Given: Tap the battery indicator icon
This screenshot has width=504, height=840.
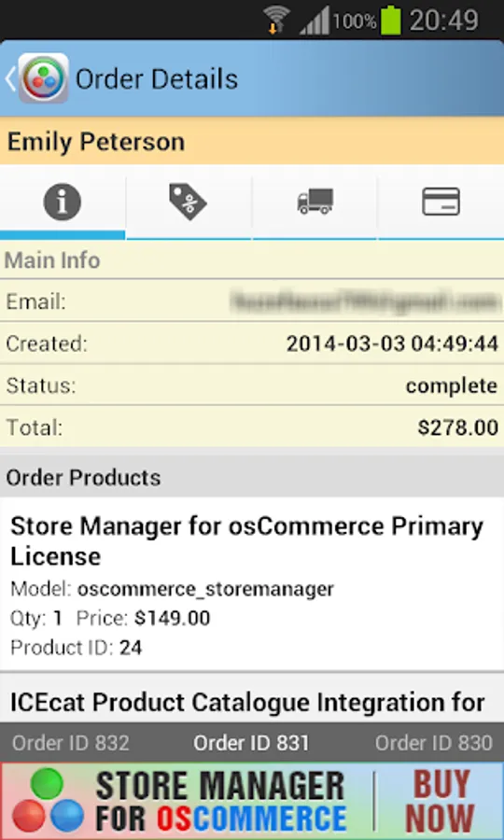Looking at the screenshot, I should [391, 21].
